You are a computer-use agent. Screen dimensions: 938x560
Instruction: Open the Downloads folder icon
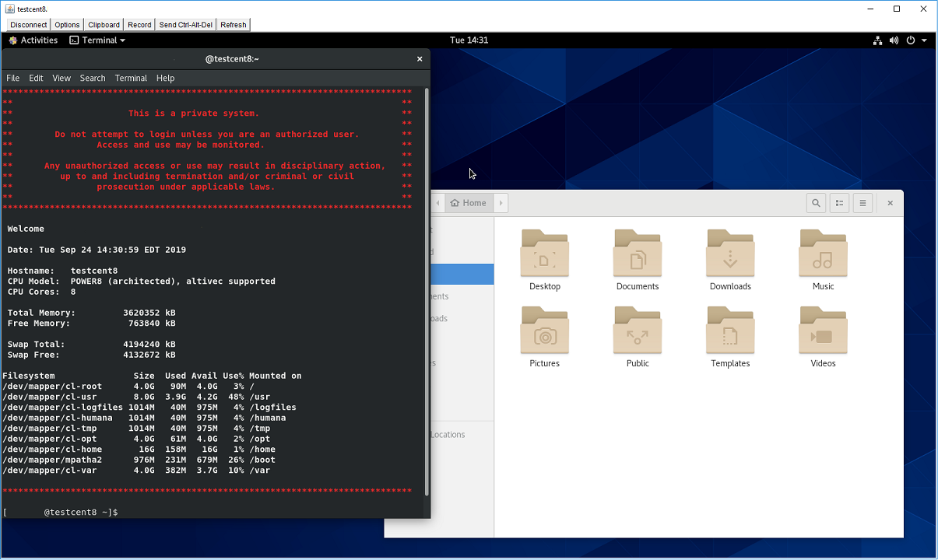click(x=730, y=254)
